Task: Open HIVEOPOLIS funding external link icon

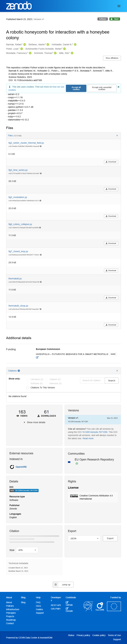Action: tap(37, 357)
